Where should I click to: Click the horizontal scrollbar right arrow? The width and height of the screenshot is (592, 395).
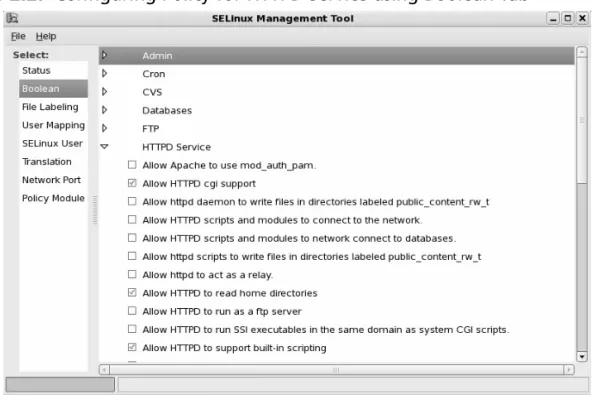pyautogui.click(x=569, y=370)
